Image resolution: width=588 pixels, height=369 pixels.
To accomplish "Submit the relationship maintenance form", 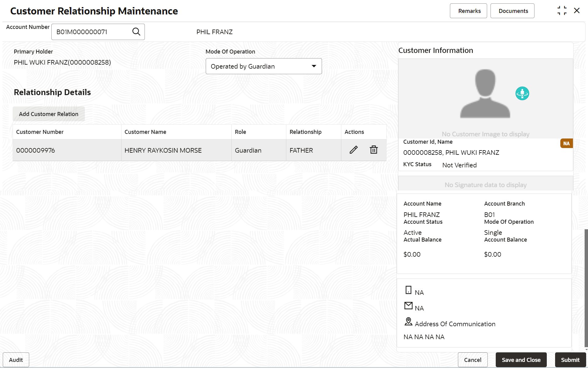I will coord(570,360).
